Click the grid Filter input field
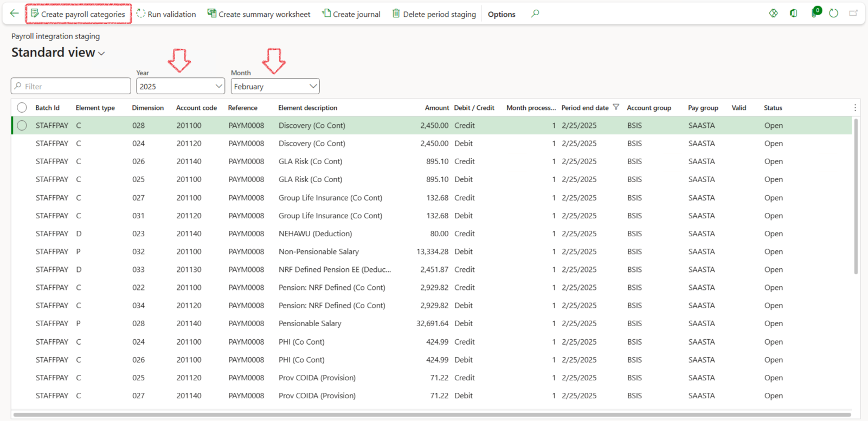Image resolution: width=868 pixels, height=421 pixels. pyautogui.click(x=71, y=86)
